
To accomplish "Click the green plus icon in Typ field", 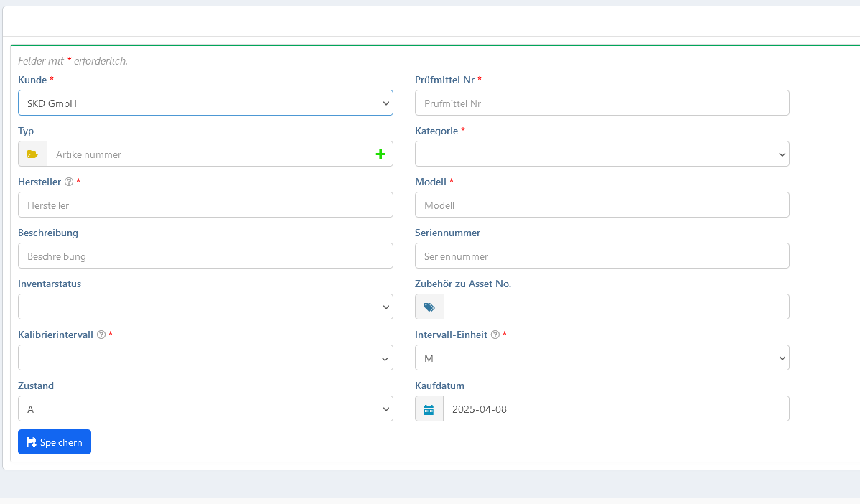I will pos(380,154).
